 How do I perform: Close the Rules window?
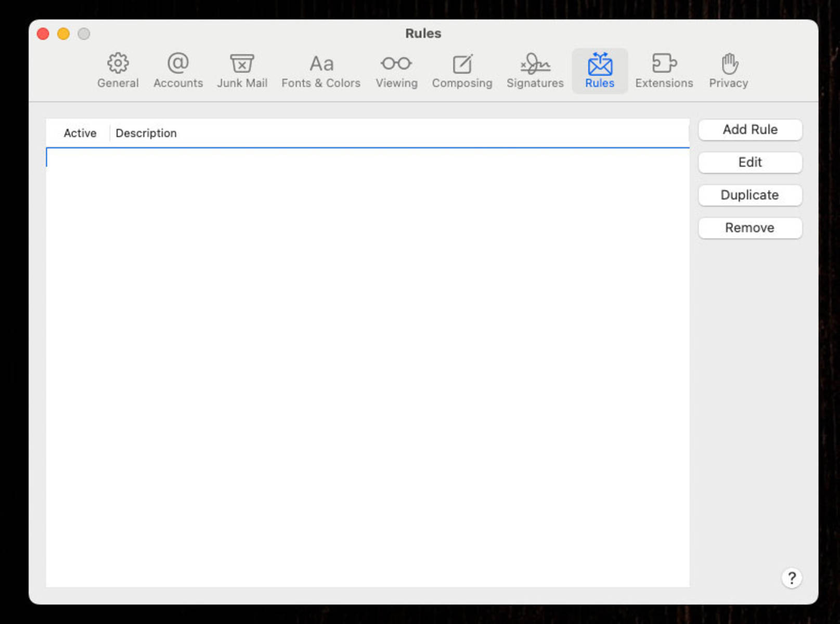(x=43, y=34)
